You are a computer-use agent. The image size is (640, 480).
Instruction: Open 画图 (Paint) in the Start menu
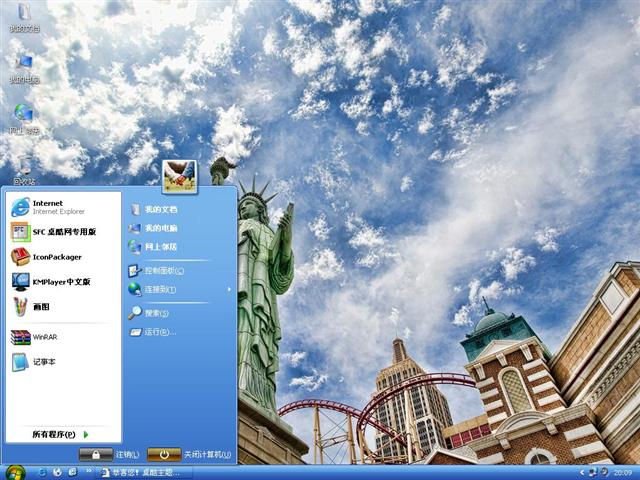(x=63, y=307)
